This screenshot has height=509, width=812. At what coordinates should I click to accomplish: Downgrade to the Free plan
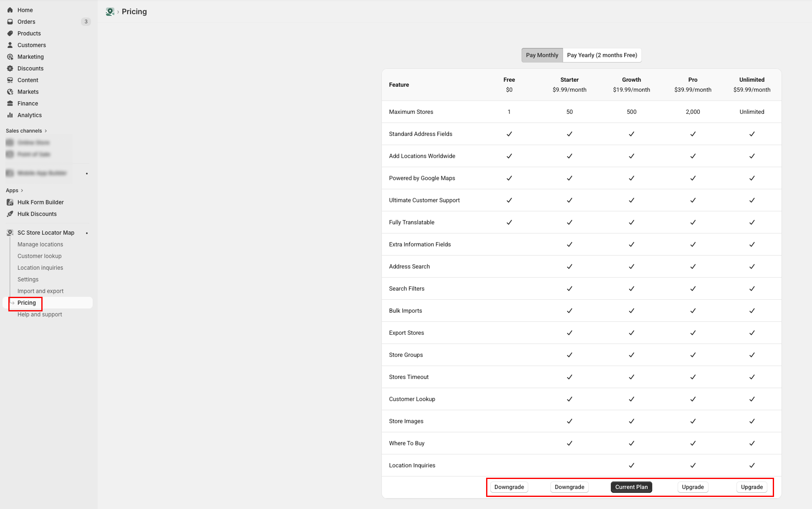(509, 487)
